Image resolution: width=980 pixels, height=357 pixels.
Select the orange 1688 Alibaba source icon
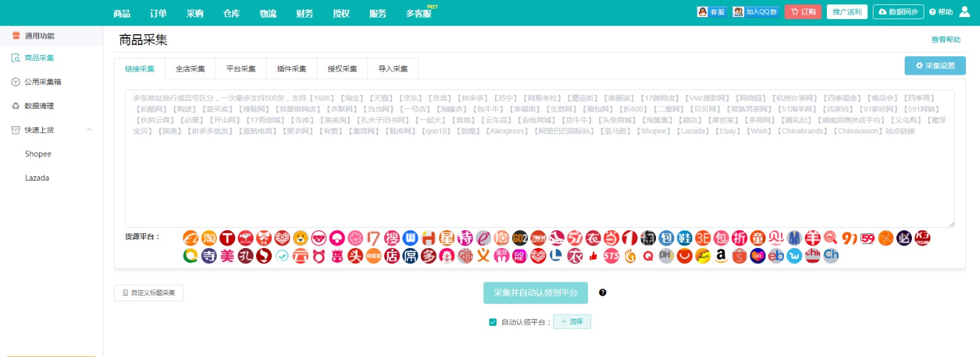(x=190, y=238)
